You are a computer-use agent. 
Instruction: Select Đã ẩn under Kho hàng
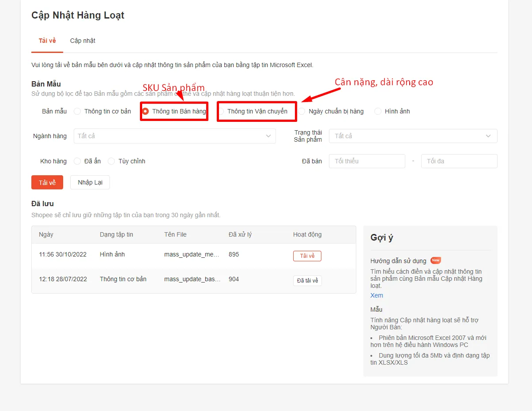[x=87, y=161]
